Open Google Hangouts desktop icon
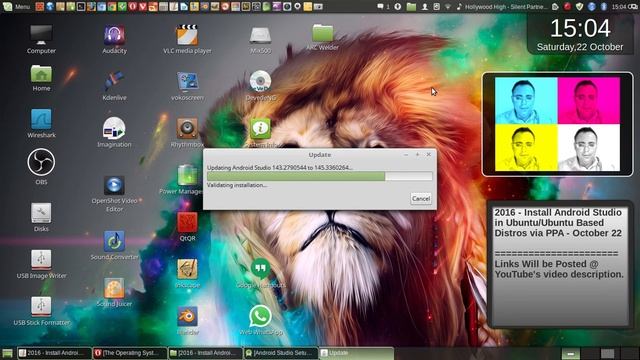 click(260, 273)
